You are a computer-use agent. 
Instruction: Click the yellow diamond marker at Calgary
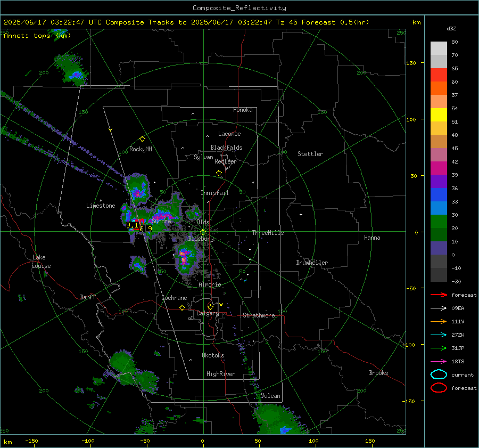click(x=210, y=307)
